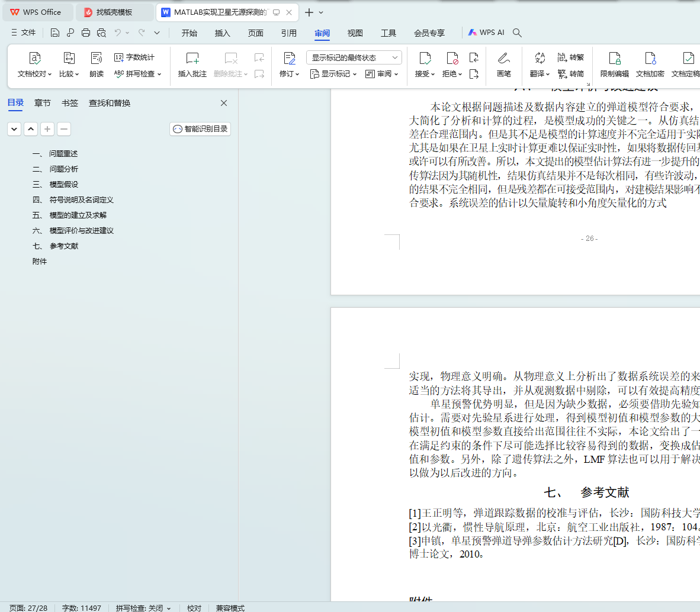
Task: Toggle 拼写检查 status in the status bar
Action: click(143, 608)
